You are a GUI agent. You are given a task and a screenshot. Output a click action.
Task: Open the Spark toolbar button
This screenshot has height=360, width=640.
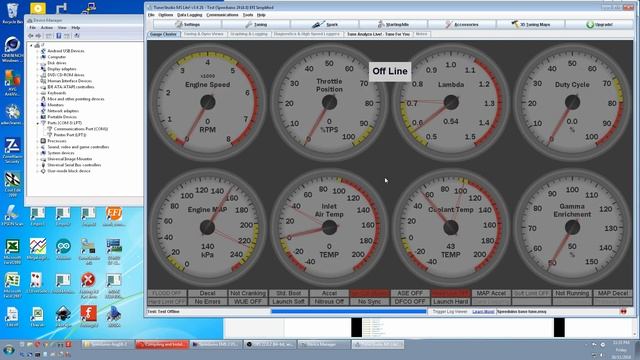pos(325,24)
